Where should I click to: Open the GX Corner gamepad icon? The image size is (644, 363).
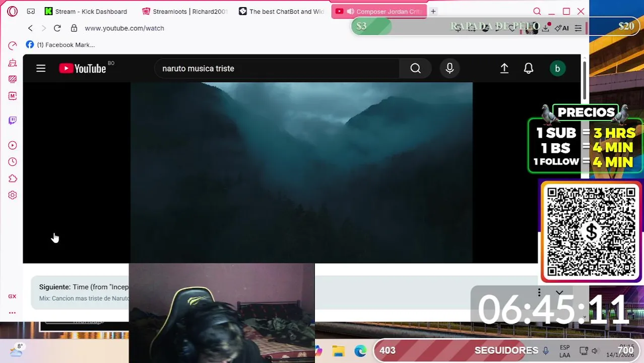[x=31, y=11]
